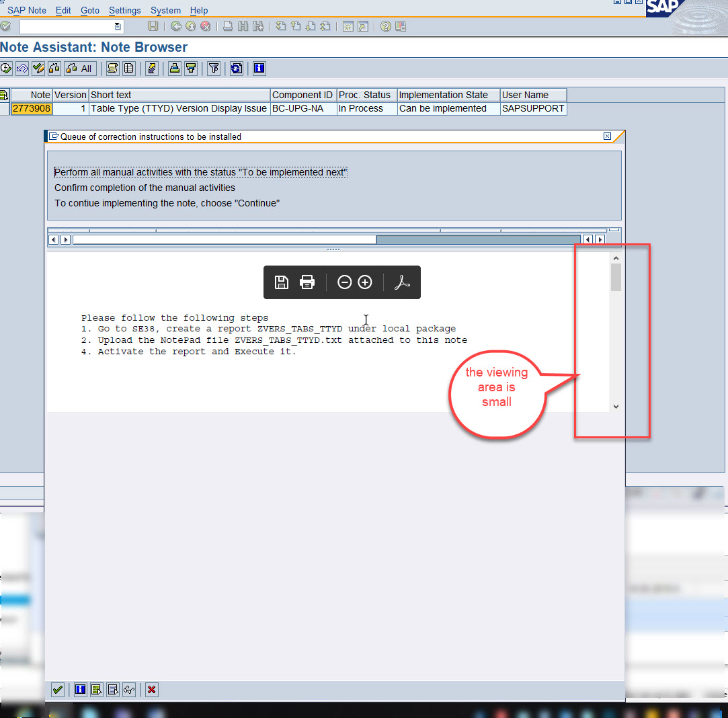The width and height of the screenshot is (728, 718).
Task: Click the Save diskette icon in standard toolbar
Action: pos(153,26)
